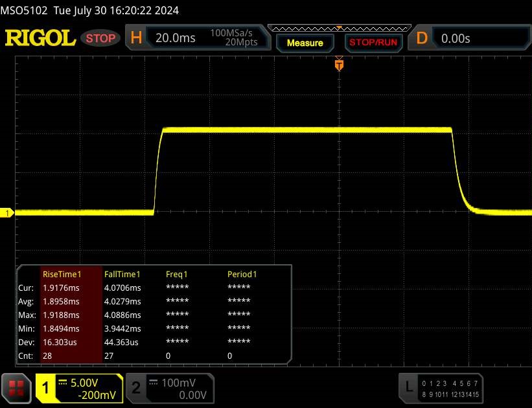Click FallTime1 count value 27

109,356
